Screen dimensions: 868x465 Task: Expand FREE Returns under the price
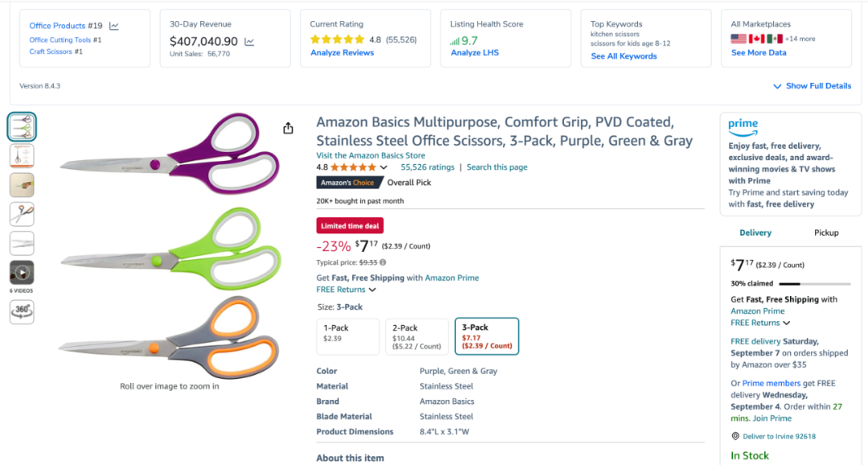(346, 290)
